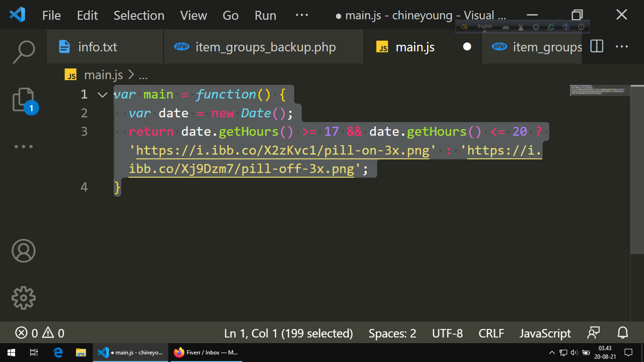The height and width of the screenshot is (362, 644).
Task: Open the Selection menu
Action: coord(139,15)
